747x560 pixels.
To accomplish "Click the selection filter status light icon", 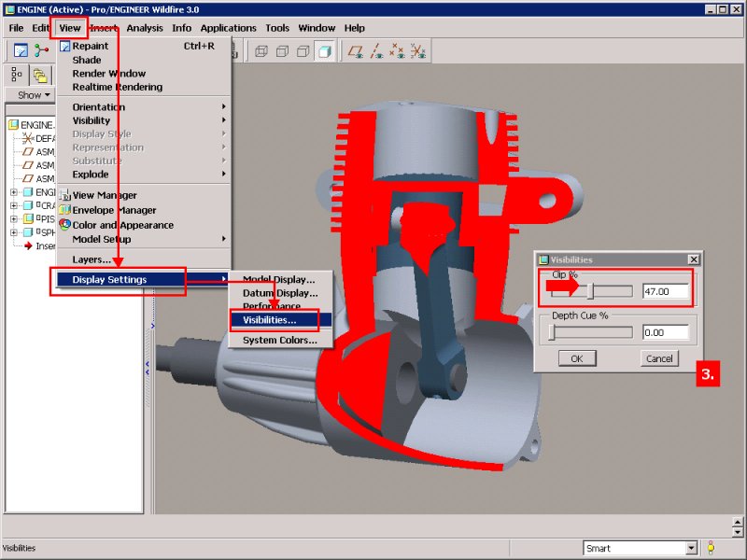I will pos(711,548).
